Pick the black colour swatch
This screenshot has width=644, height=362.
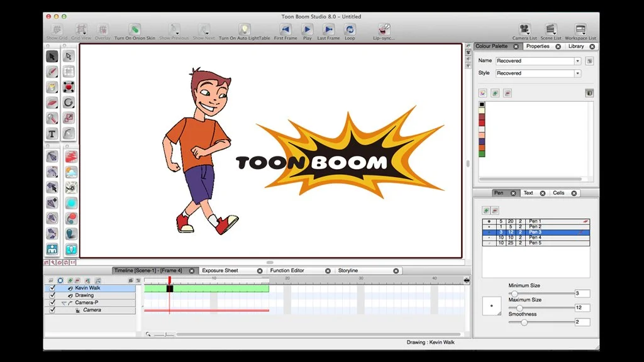point(482,105)
